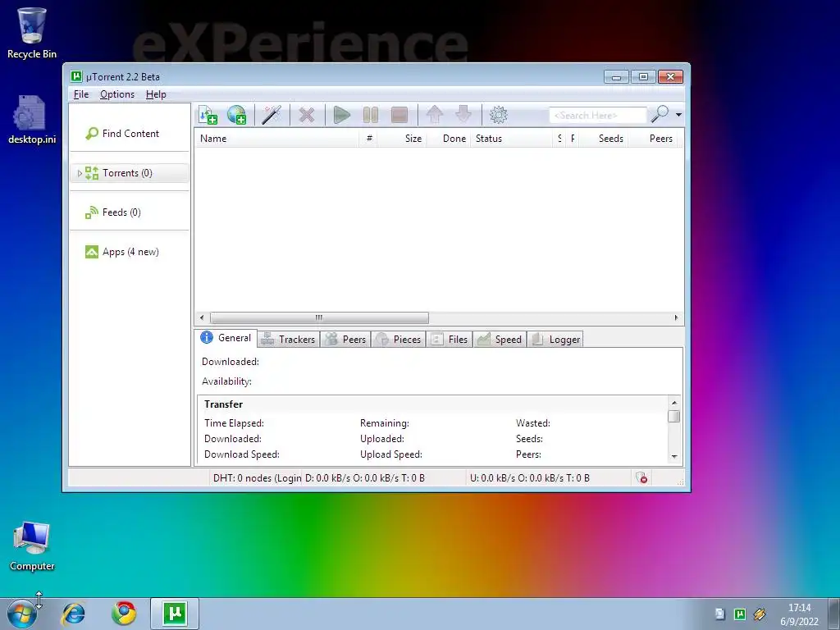Launch Internet Explorer from the taskbar
840x630 pixels.
coord(73,614)
